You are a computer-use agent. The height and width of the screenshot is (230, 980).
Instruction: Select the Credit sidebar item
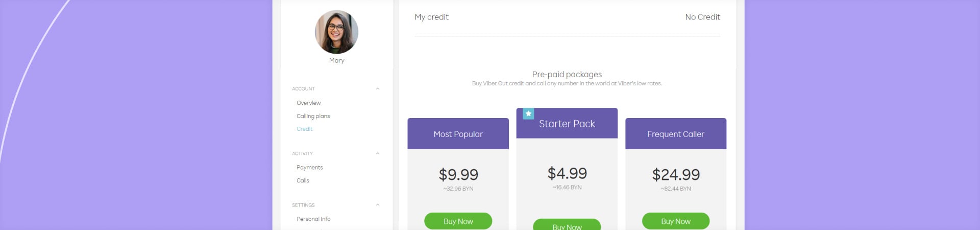[305, 129]
